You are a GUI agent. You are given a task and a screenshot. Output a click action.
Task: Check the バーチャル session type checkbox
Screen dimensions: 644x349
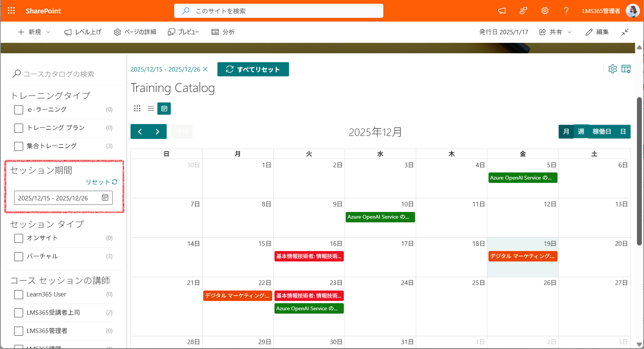point(19,256)
